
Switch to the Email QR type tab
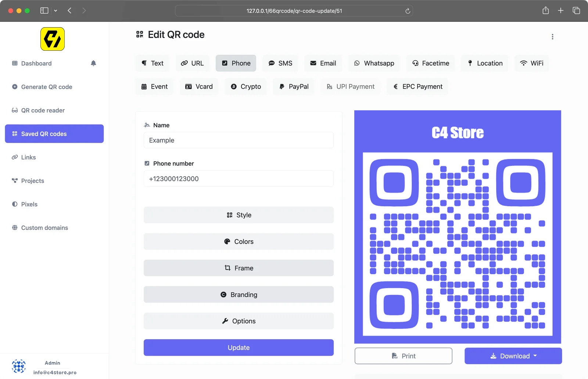click(323, 63)
